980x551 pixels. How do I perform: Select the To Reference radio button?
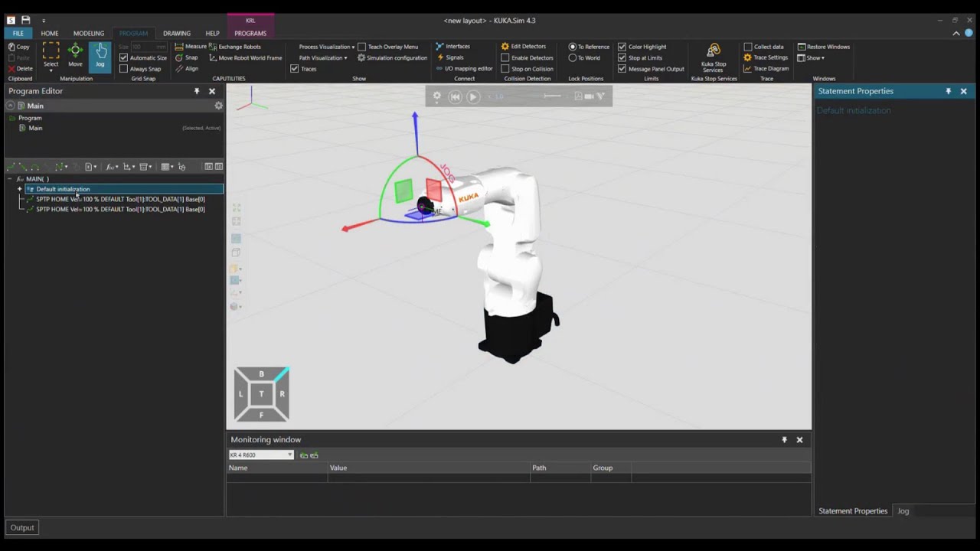pos(572,47)
